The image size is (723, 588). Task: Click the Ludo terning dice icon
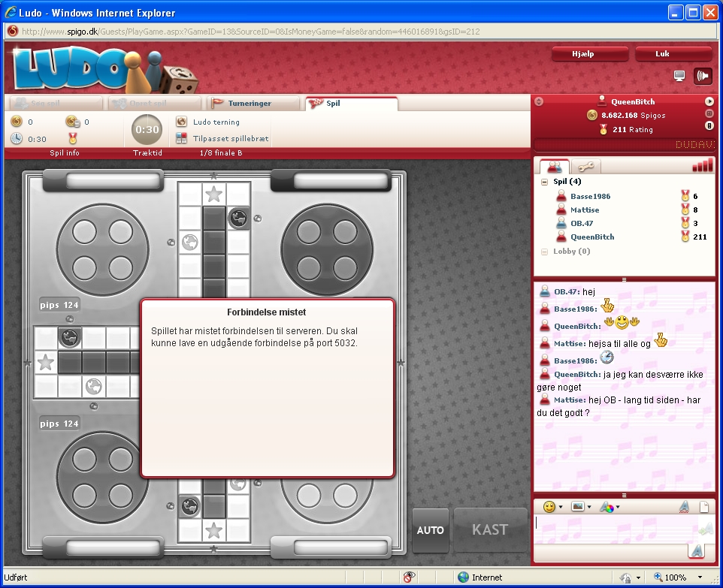tap(181, 122)
